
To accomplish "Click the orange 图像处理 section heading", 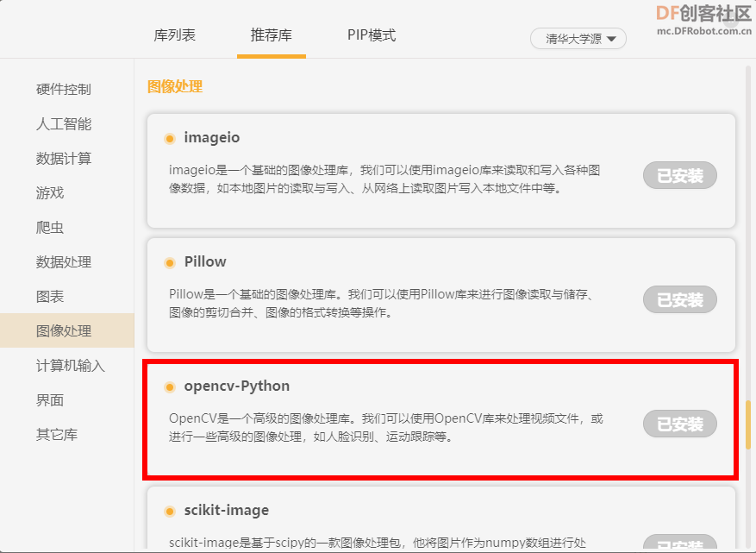I will pyautogui.click(x=174, y=87).
